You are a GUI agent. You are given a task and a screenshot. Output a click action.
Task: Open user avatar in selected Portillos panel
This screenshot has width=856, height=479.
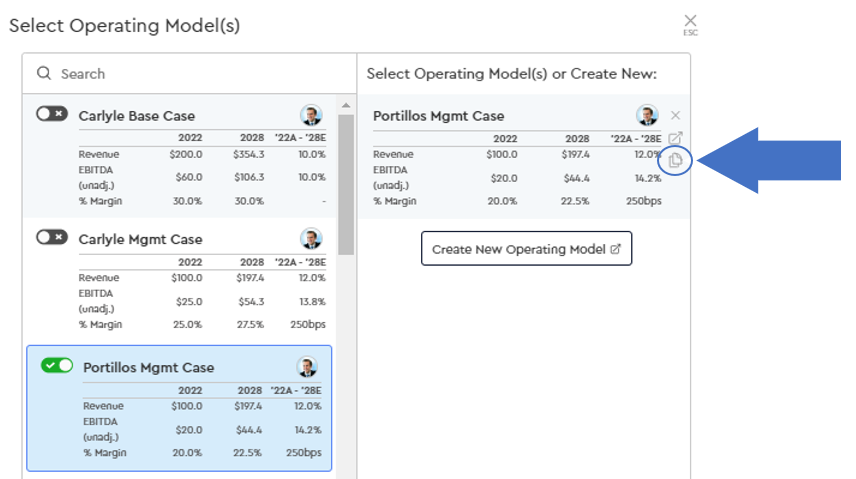(647, 115)
